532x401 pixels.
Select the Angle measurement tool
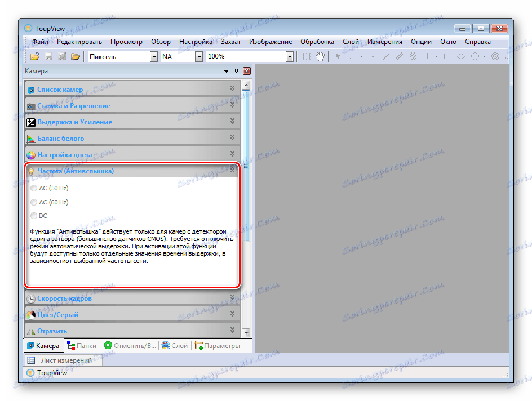coord(353,57)
